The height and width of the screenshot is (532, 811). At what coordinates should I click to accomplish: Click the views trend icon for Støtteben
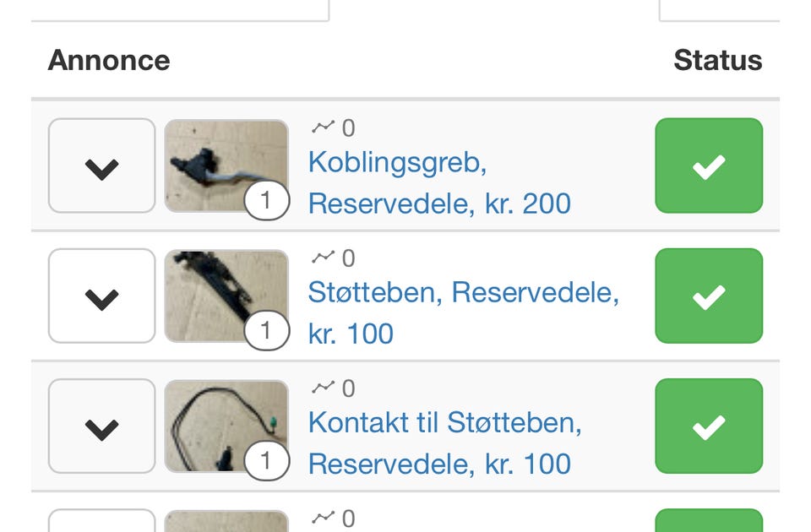[x=323, y=258]
